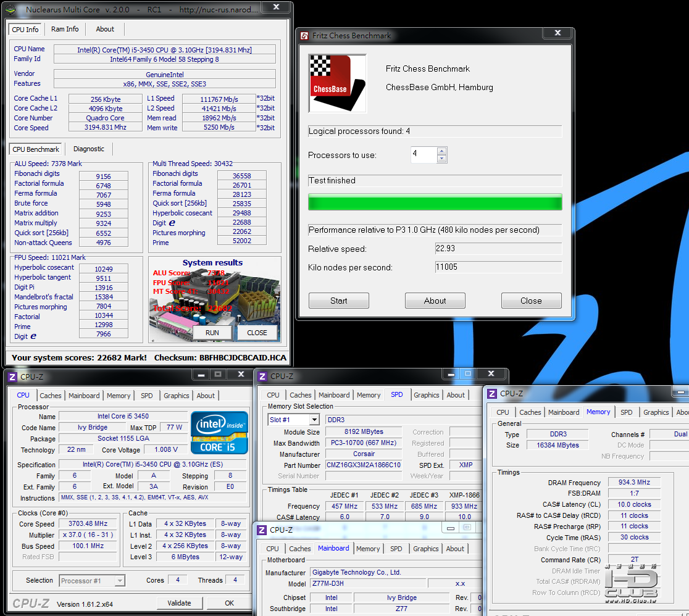The image size is (689, 616).
Task: Click the Max Bandwidth PC3-10700 value
Action: click(364, 443)
